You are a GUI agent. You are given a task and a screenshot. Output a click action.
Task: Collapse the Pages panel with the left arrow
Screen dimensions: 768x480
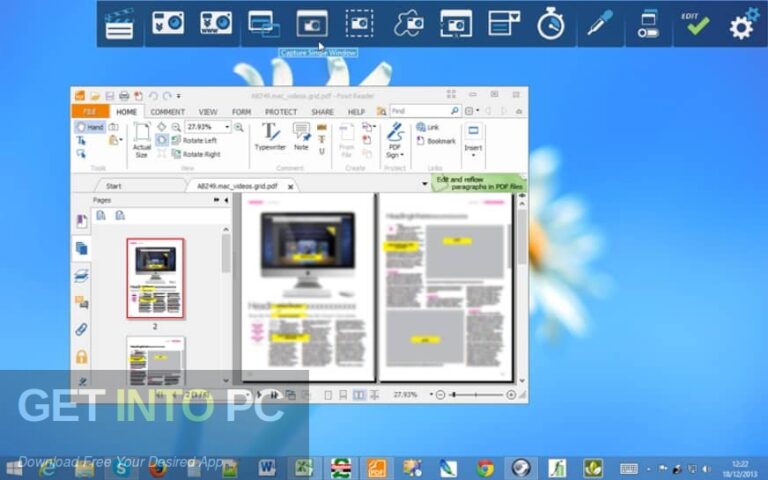226,200
